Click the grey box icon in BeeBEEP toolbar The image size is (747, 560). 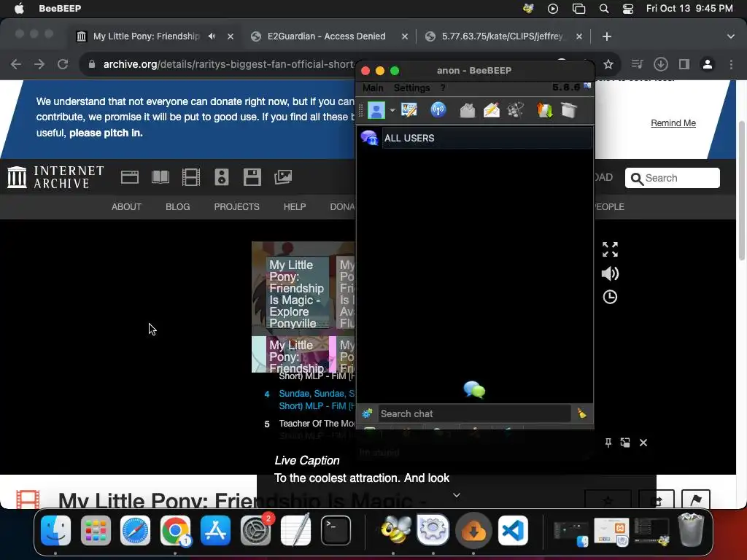pyautogui.click(x=569, y=110)
